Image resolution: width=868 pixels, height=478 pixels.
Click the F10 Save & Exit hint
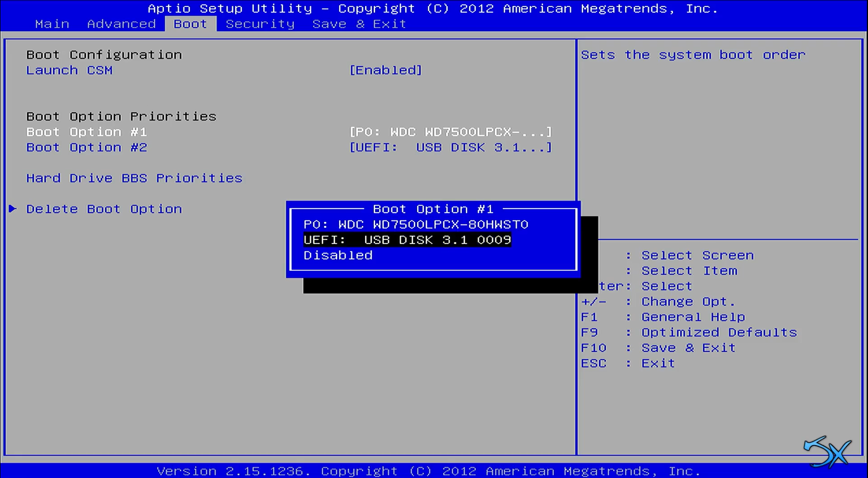coord(658,348)
